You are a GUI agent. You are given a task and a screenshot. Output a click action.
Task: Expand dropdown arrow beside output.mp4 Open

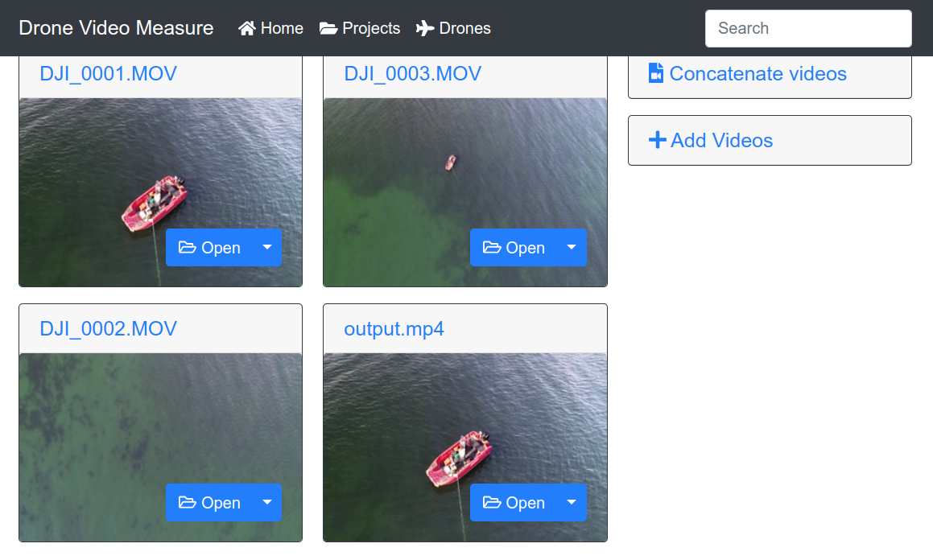pyautogui.click(x=572, y=502)
